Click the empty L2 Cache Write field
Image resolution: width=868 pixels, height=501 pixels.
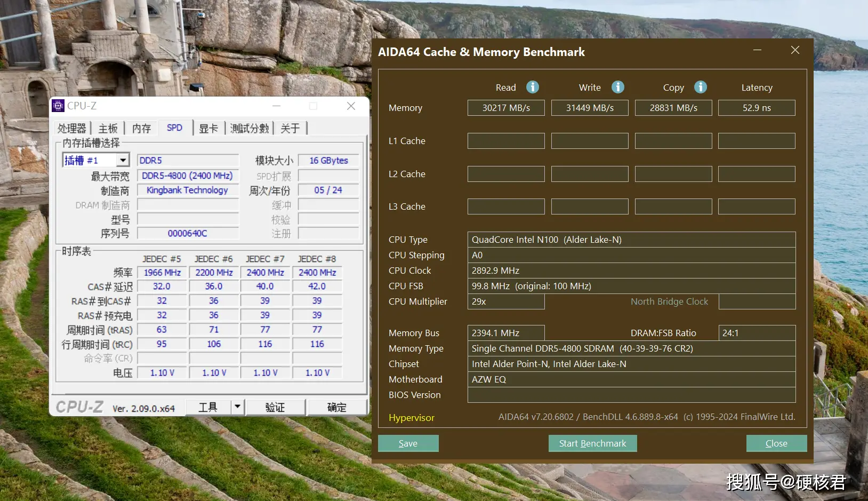(x=590, y=174)
